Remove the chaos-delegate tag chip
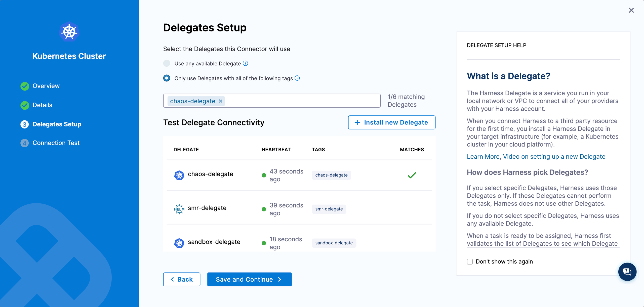The image size is (644, 307). tap(221, 101)
